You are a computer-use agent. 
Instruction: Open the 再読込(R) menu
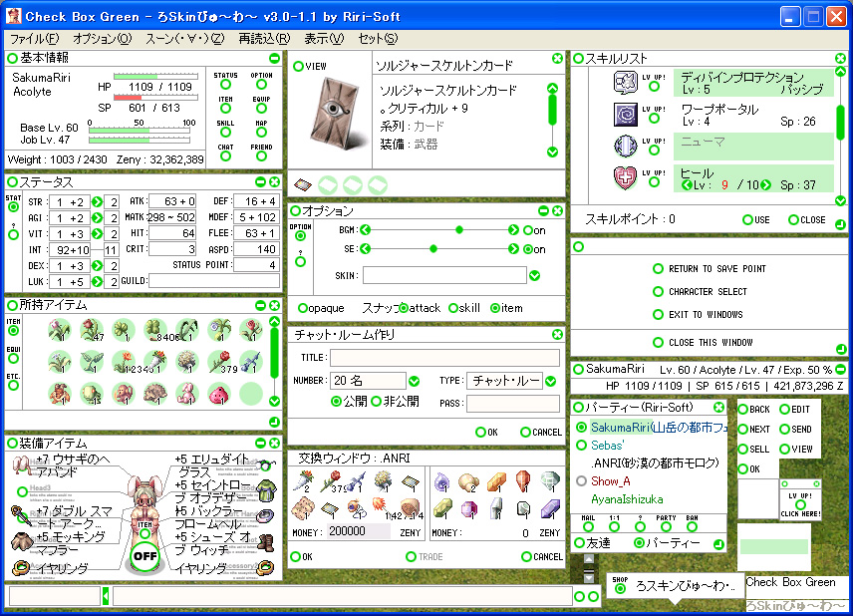tap(264, 39)
